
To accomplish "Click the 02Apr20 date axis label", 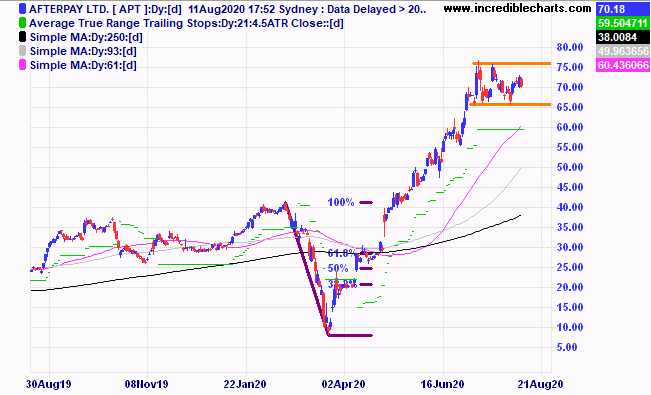I will tap(343, 384).
